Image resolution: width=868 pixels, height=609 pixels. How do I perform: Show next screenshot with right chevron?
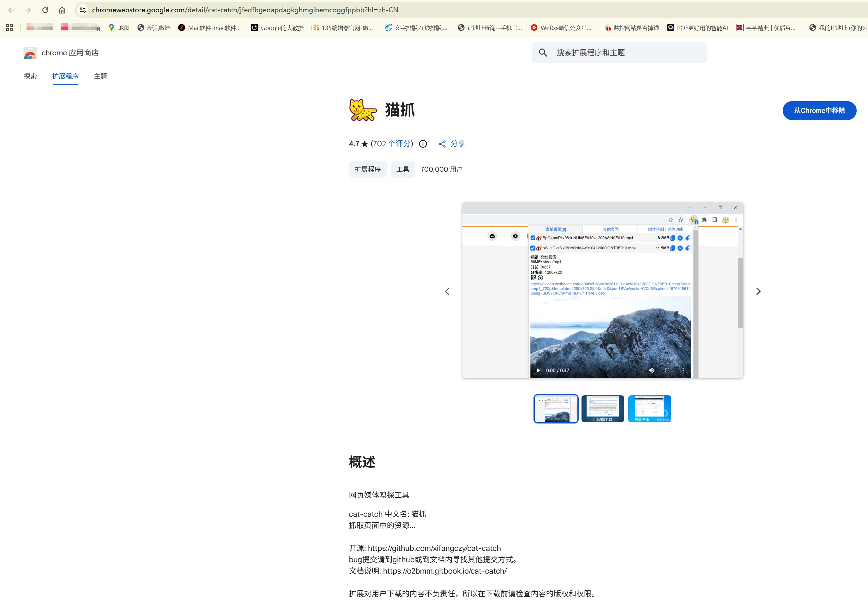pos(758,291)
